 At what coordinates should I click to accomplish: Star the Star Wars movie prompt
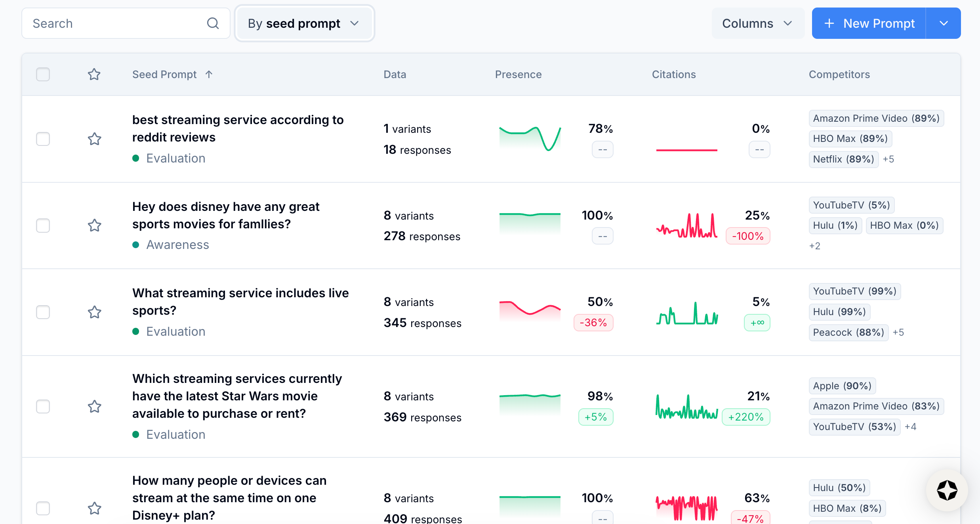pyautogui.click(x=94, y=407)
